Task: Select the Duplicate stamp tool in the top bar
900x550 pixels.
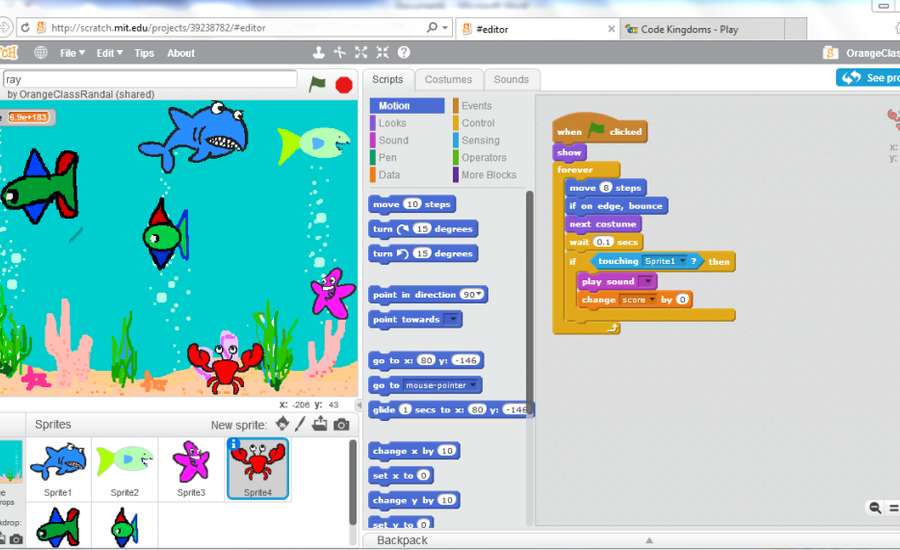Action: point(319,53)
